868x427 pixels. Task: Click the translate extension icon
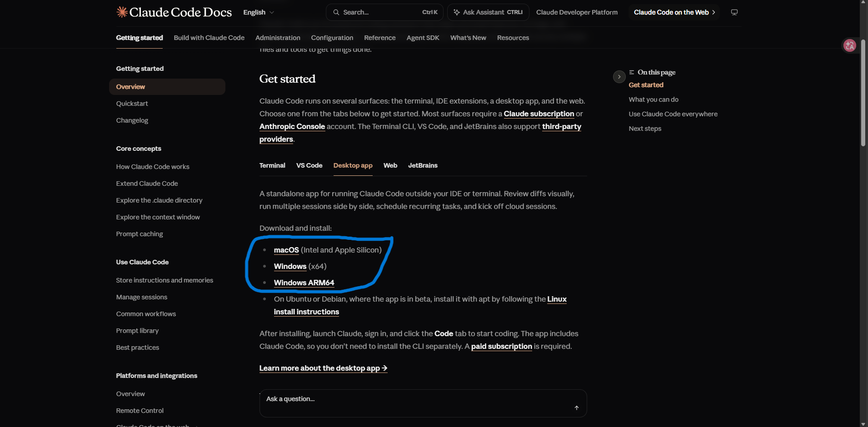tap(849, 45)
